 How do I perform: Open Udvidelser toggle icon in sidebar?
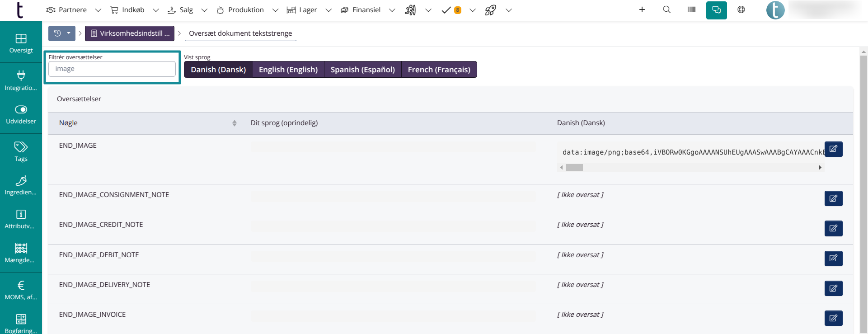(x=21, y=114)
